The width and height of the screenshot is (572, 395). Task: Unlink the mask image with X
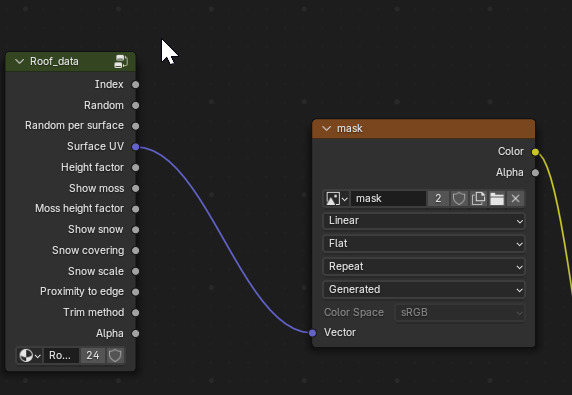click(x=515, y=199)
